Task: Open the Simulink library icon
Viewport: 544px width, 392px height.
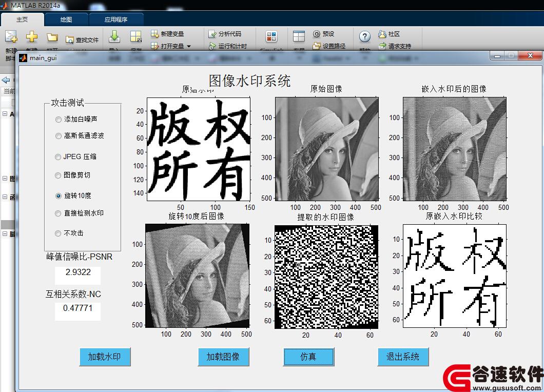Action: 271,36
